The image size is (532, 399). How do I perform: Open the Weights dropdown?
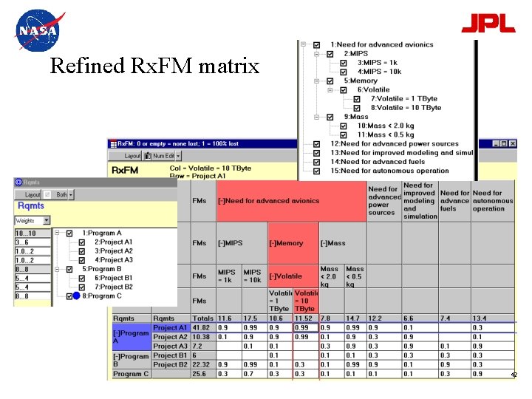(x=47, y=220)
